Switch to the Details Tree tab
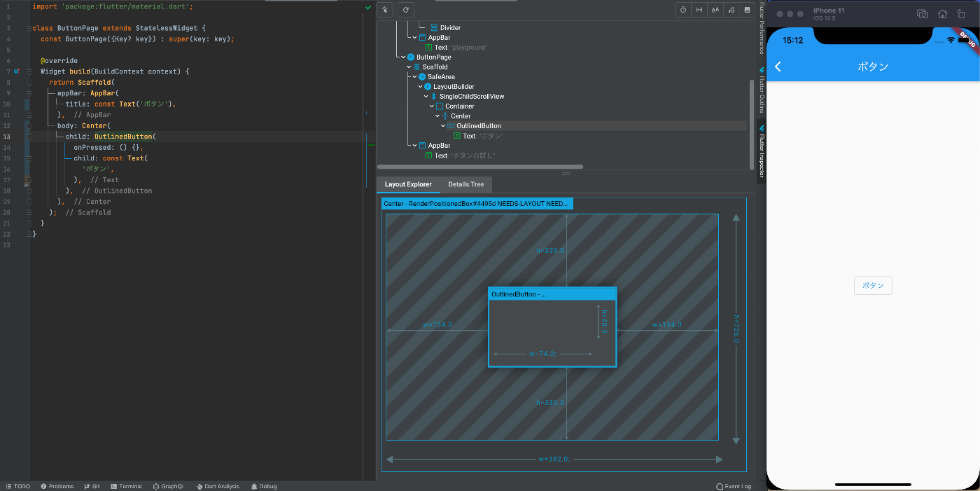 [466, 184]
